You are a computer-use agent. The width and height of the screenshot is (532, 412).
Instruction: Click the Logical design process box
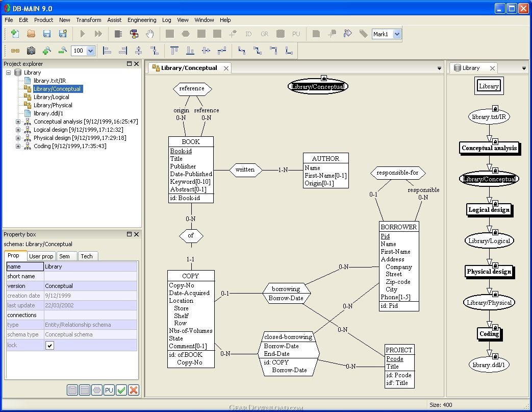tap(489, 210)
